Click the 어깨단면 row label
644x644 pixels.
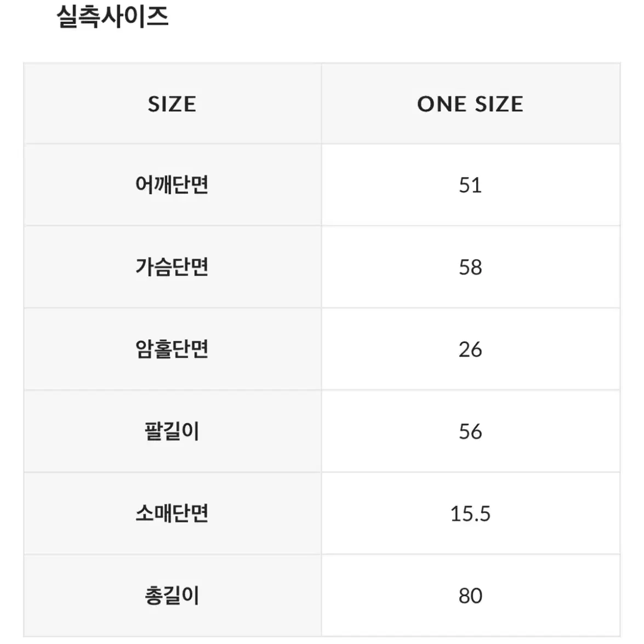coord(172,185)
